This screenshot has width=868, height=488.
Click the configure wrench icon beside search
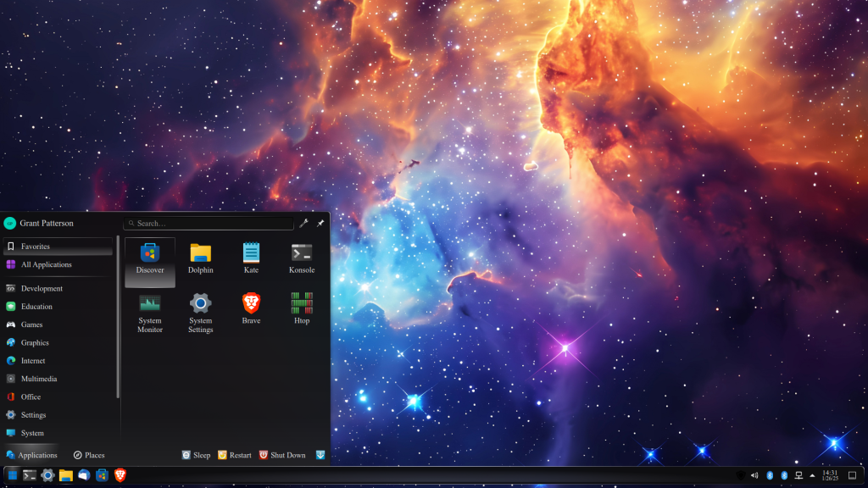pyautogui.click(x=303, y=224)
